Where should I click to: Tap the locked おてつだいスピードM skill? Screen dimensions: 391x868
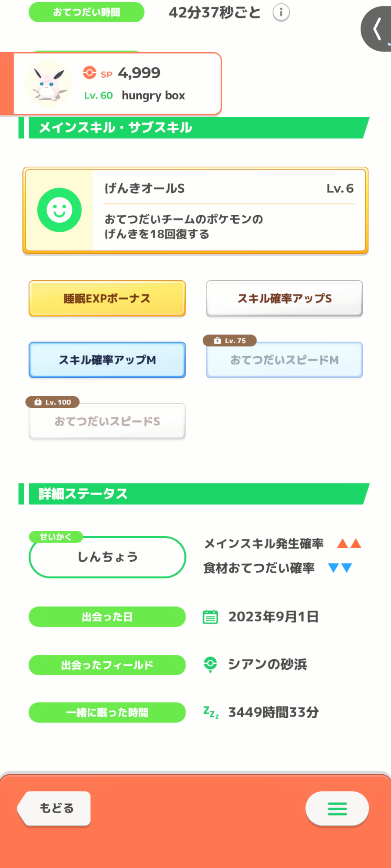point(285,360)
